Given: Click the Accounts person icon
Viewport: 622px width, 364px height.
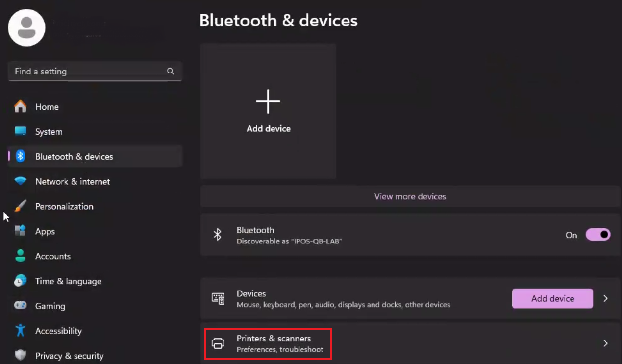Looking at the screenshot, I should click(20, 256).
